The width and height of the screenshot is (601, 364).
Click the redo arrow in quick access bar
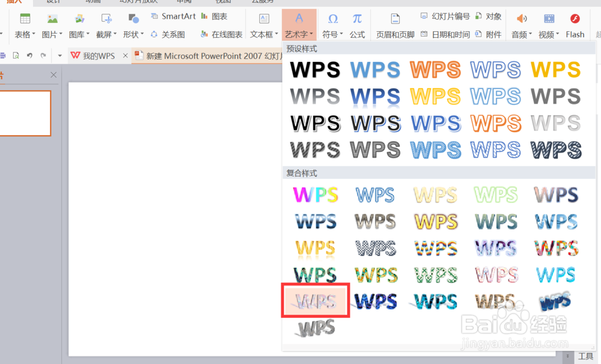[43, 55]
